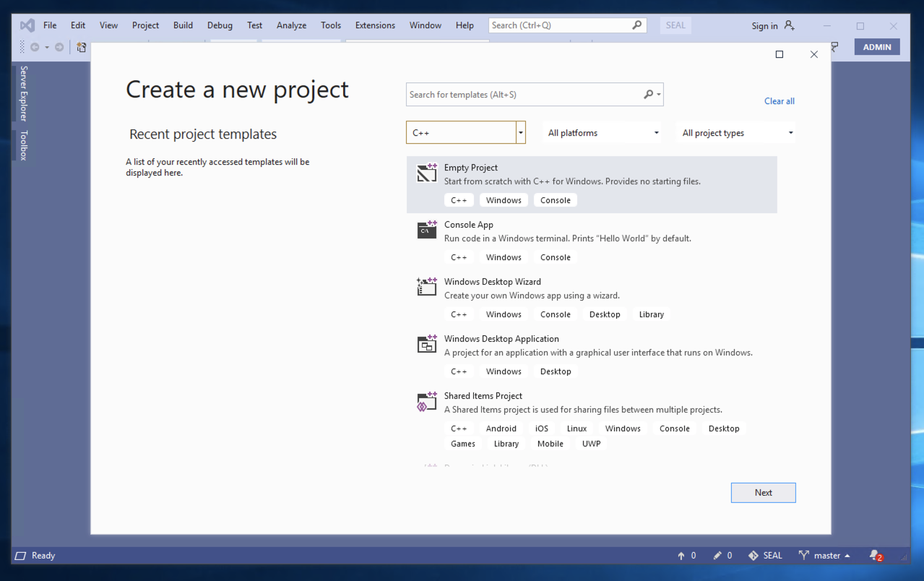This screenshot has width=924, height=581.
Task: Select the Windows Desktop Wizard title
Action: click(492, 282)
